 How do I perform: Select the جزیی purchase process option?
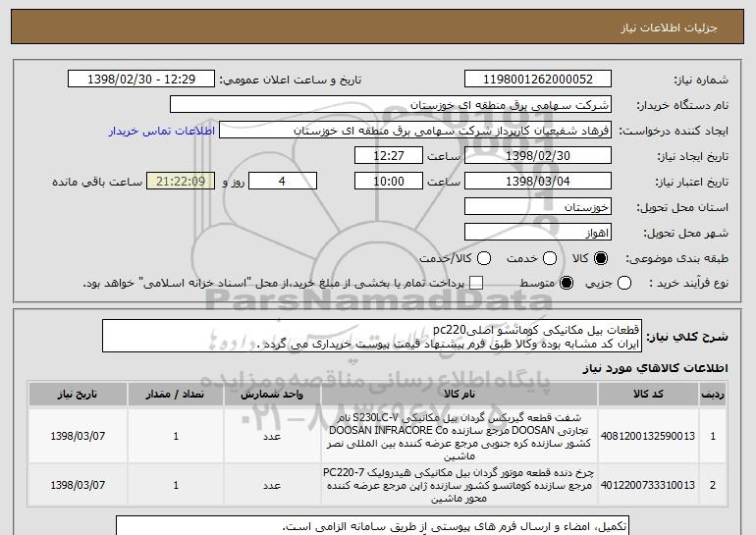point(623,283)
